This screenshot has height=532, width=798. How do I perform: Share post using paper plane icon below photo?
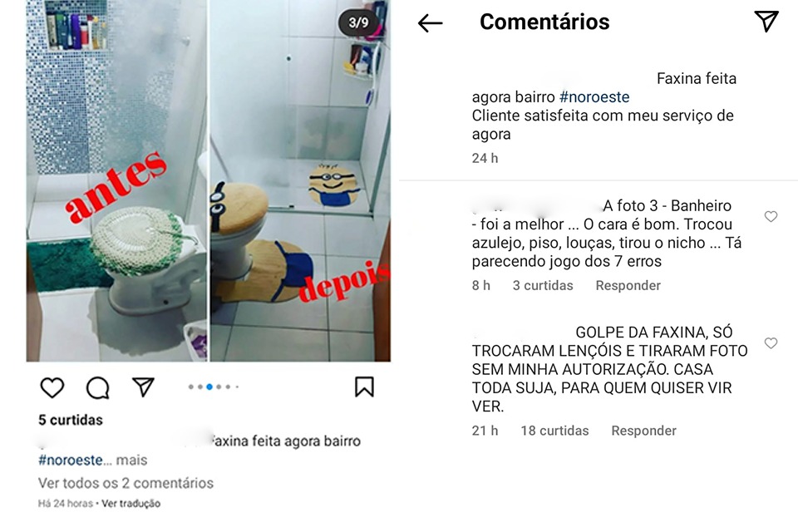tap(143, 387)
